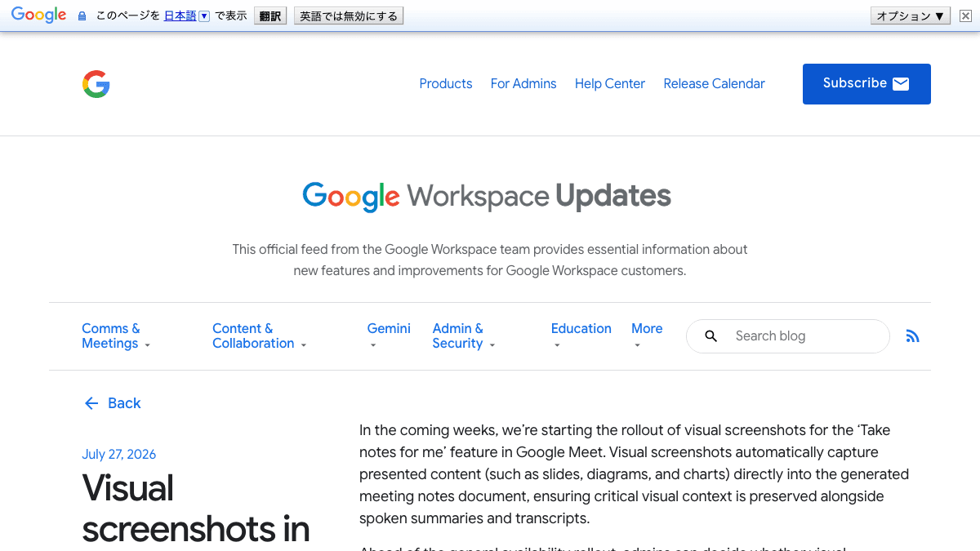Click the magnifier icon in the search box
This screenshot has height=551, width=980.
click(x=711, y=336)
